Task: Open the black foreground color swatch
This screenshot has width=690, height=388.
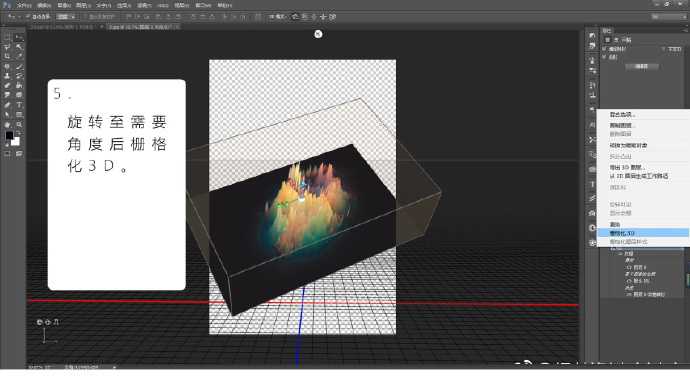Action: click(9, 135)
